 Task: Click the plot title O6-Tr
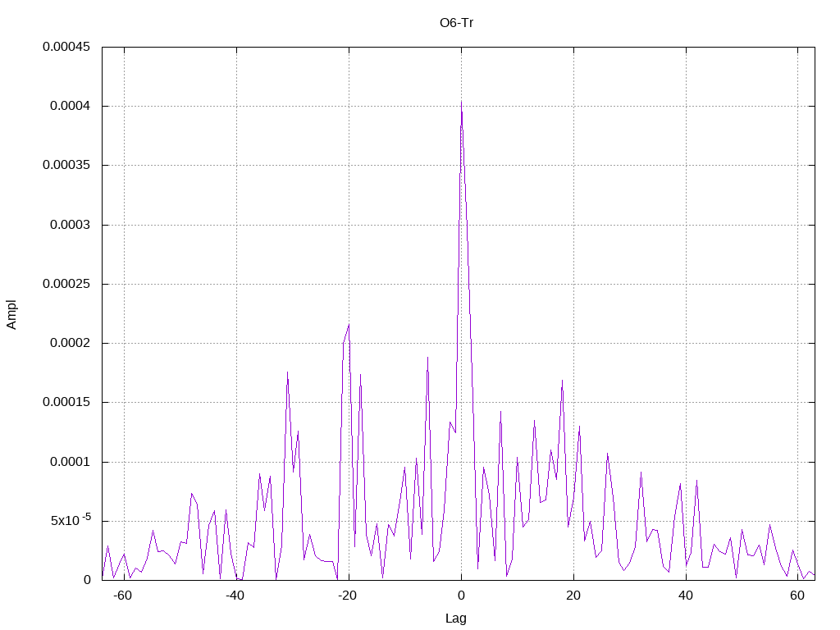pos(456,23)
